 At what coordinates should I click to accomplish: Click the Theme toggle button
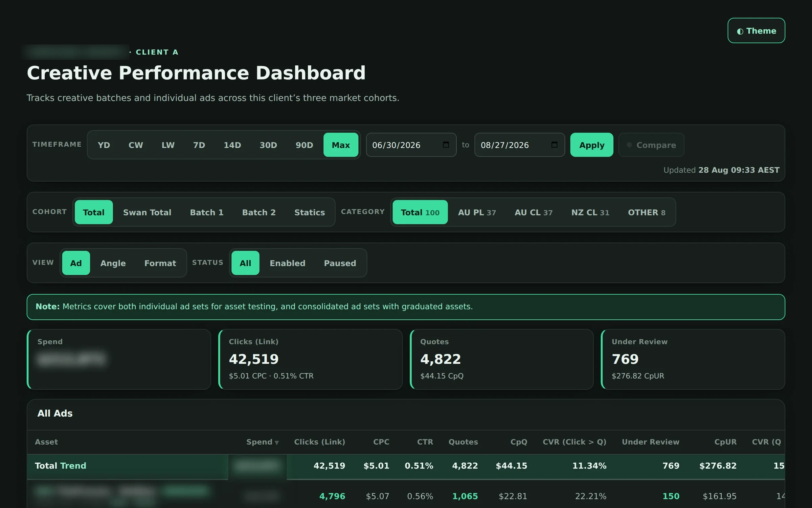click(756, 30)
